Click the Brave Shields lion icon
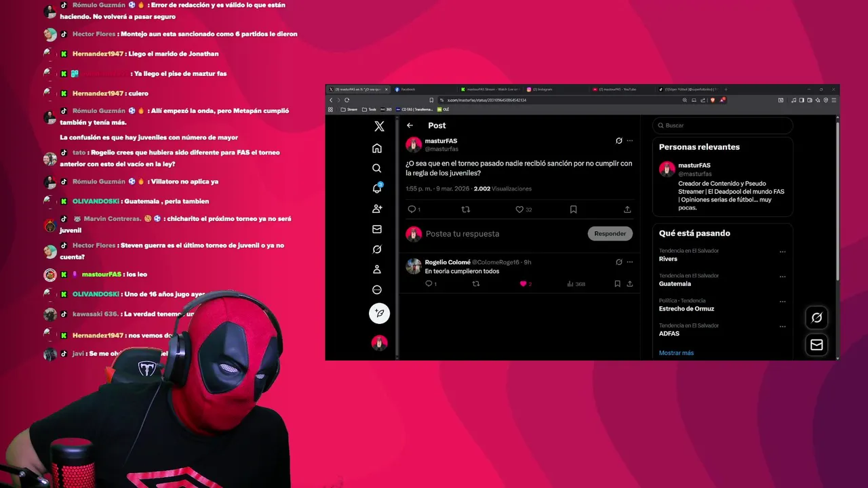The width and height of the screenshot is (868, 488). coord(713,100)
